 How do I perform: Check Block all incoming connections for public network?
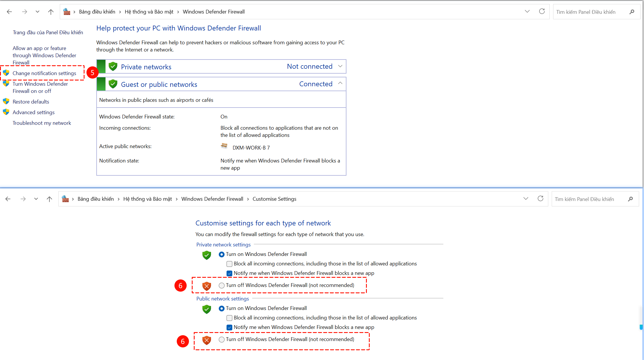[229, 318]
